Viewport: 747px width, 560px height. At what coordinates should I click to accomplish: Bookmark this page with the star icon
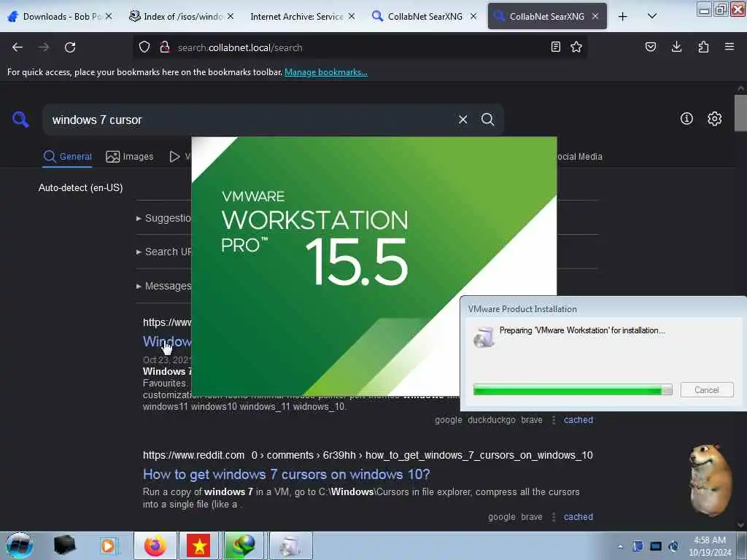coord(576,47)
